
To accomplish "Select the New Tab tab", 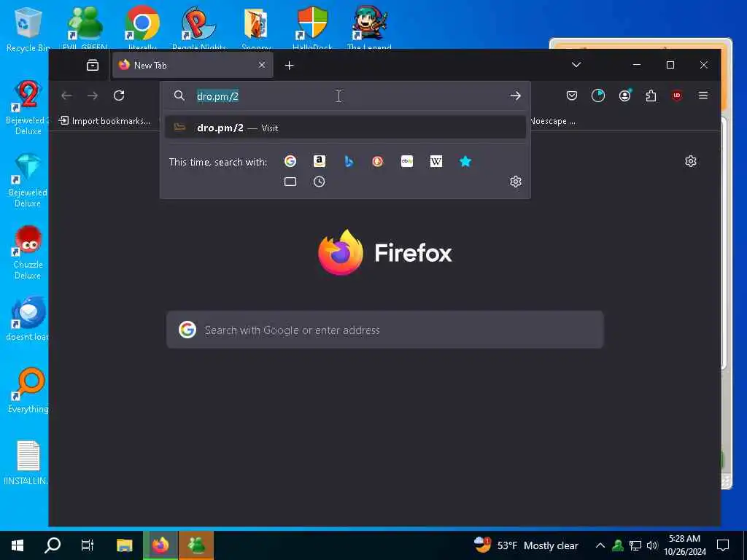I will [193, 65].
